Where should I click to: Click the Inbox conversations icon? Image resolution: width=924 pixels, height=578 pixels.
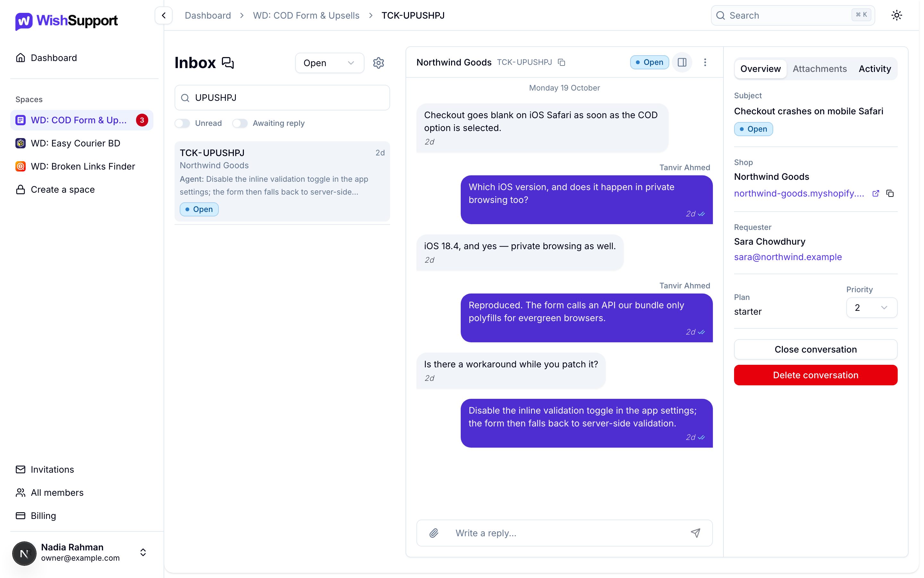pyautogui.click(x=228, y=63)
